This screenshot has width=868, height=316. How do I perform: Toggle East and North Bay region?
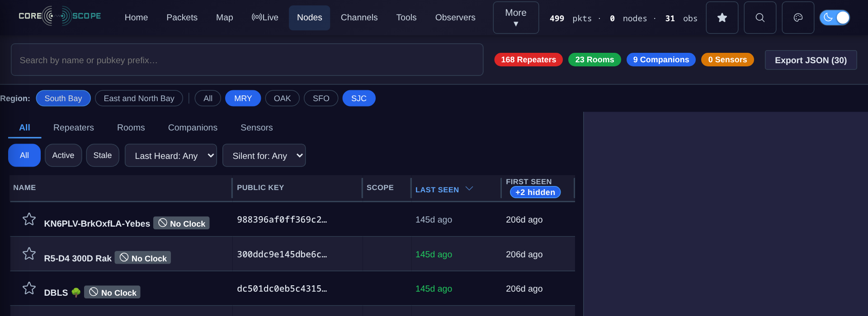[139, 98]
